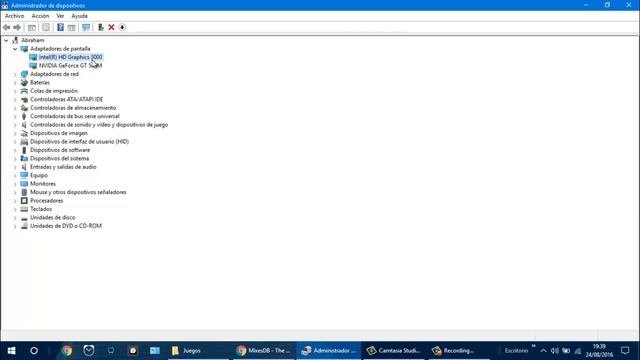Click the disable device down-arrow icon
Image resolution: width=640 pixels, height=360 pixels.
click(x=122, y=27)
